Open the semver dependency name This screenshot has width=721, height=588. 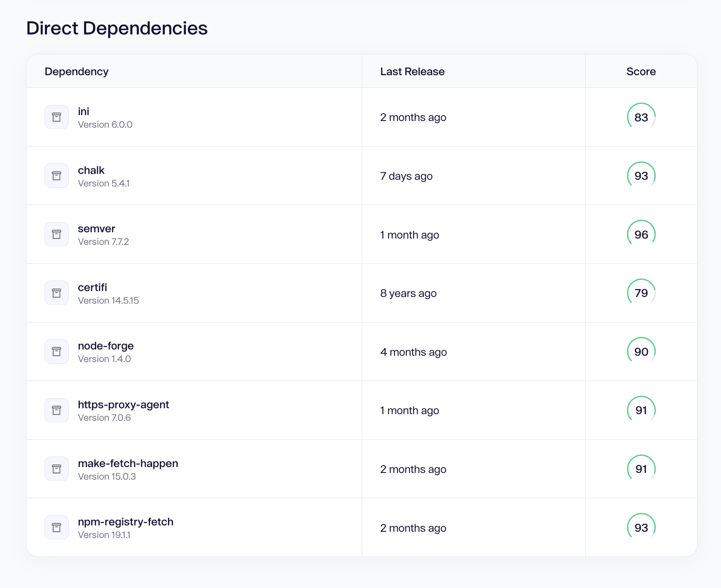click(x=96, y=229)
